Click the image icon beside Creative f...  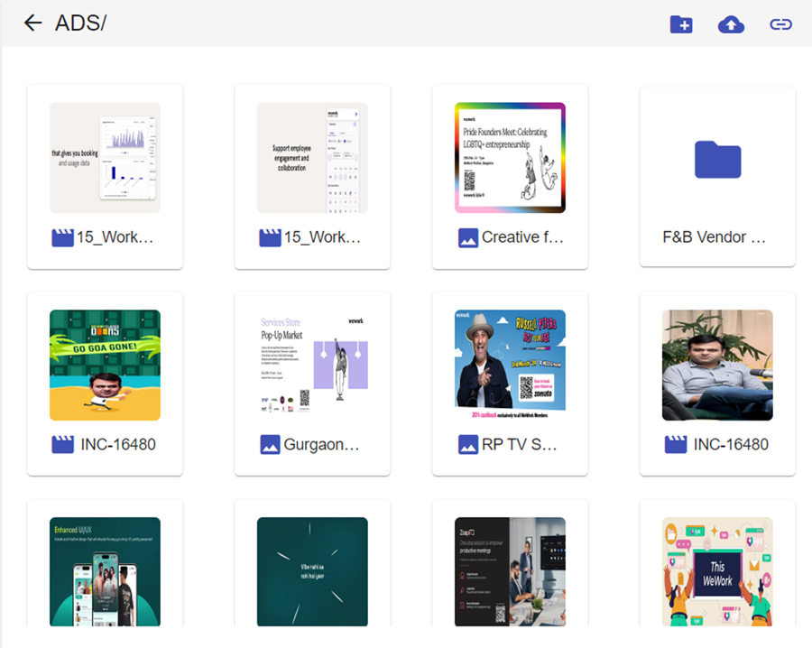(467, 237)
